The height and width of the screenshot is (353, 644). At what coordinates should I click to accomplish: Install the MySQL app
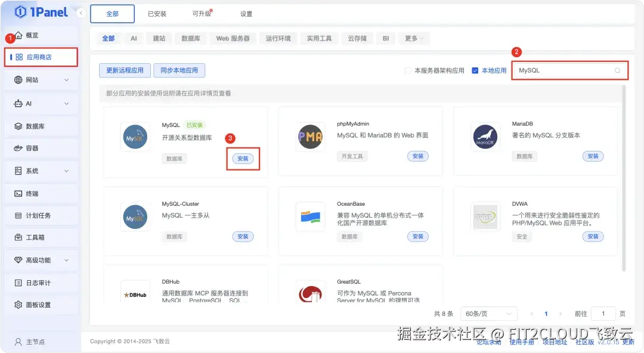click(x=243, y=159)
